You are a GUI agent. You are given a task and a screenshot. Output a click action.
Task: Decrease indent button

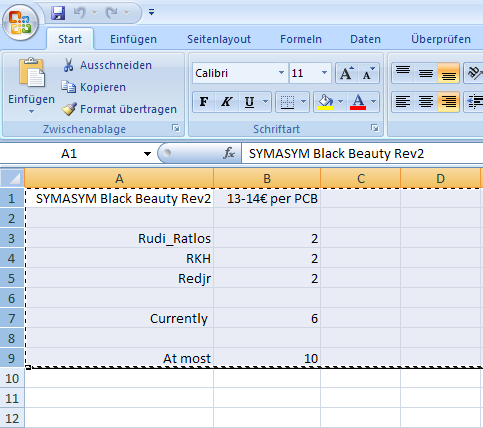point(474,102)
